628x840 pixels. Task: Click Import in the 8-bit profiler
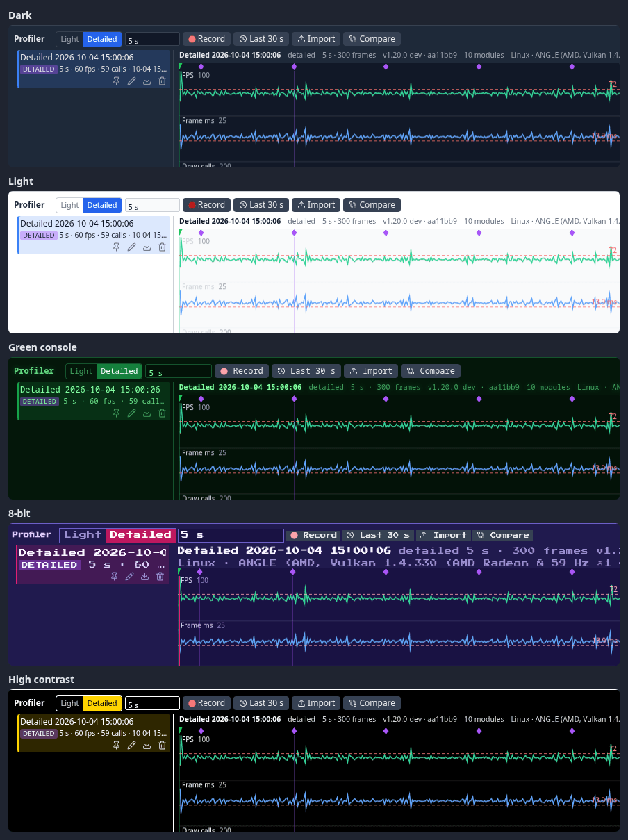click(x=443, y=535)
